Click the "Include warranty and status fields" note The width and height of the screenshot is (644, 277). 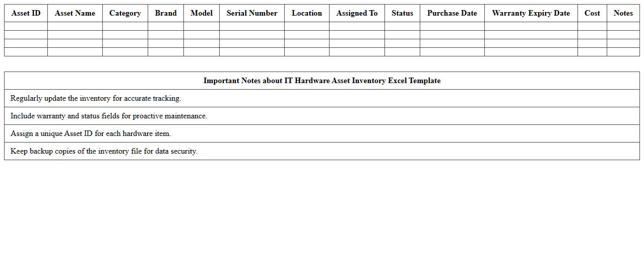[322, 116]
